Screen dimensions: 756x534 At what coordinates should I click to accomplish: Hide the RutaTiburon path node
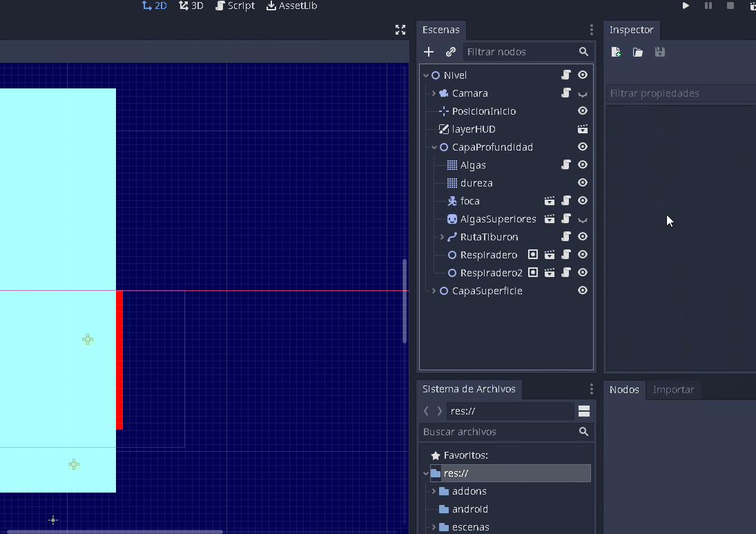point(583,236)
